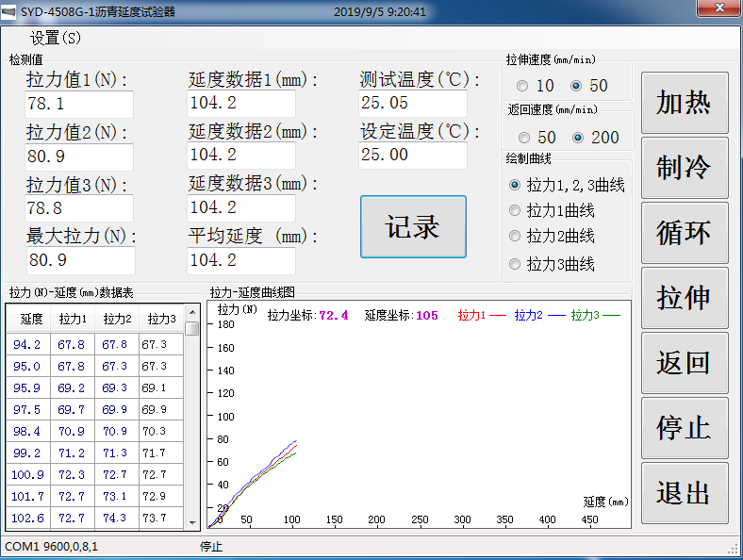Image resolution: width=743 pixels, height=560 pixels.
Task: Select stretch speed 10 mm/min
Action: pos(521,86)
